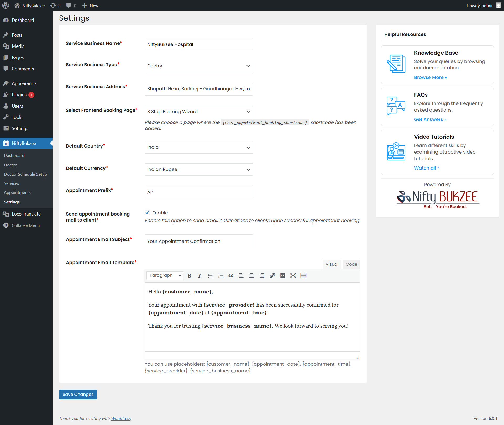Image resolution: width=504 pixels, height=425 pixels.
Task: Open the Default Currency dropdown
Action: (198, 169)
